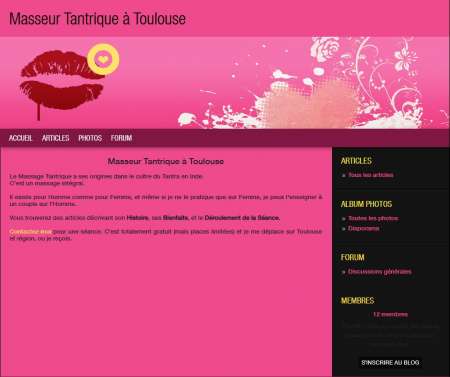Click the MEMBRES sidebar heading

click(357, 301)
